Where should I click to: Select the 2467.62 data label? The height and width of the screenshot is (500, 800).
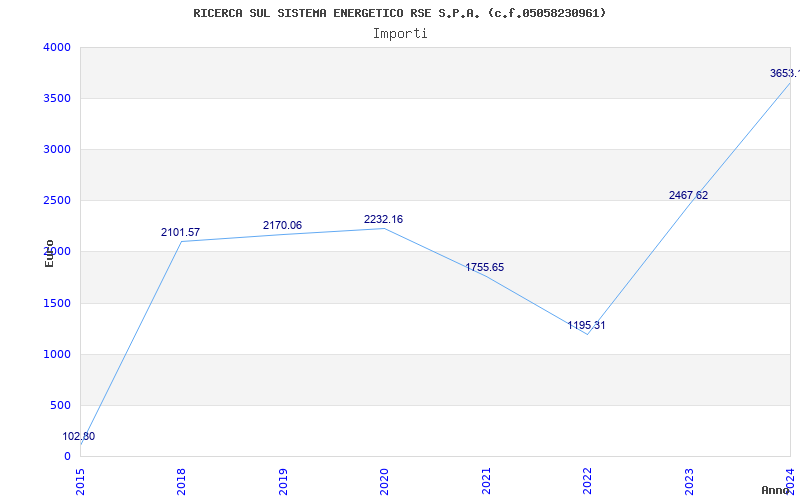[x=688, y=195]
